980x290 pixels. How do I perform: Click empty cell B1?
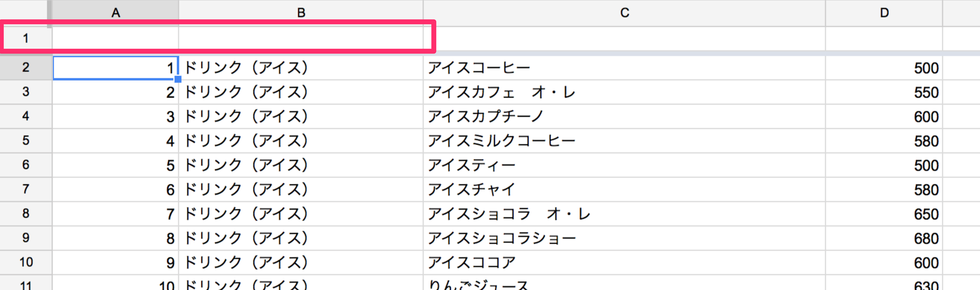tap(301, 38)
